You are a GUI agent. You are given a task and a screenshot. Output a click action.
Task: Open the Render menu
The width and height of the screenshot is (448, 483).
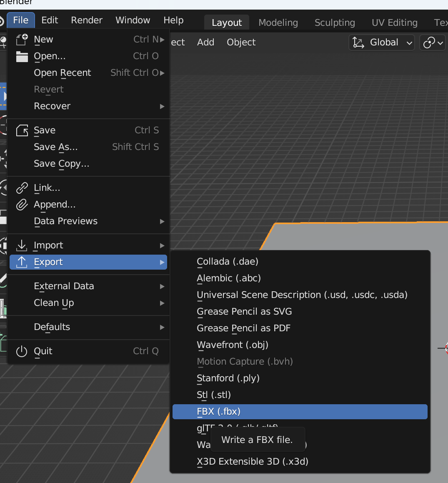point(87,20)
